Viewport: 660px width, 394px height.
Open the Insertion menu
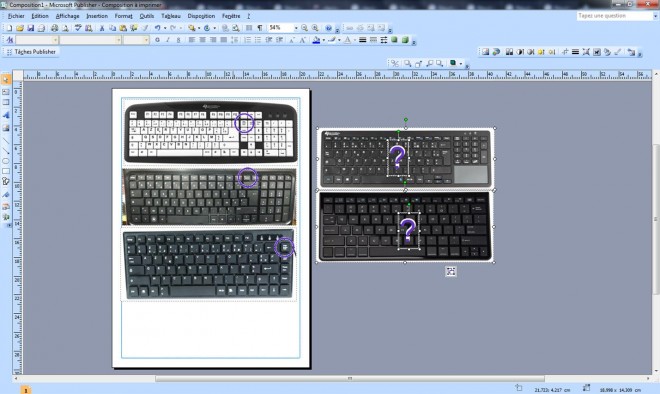(97, 16)
